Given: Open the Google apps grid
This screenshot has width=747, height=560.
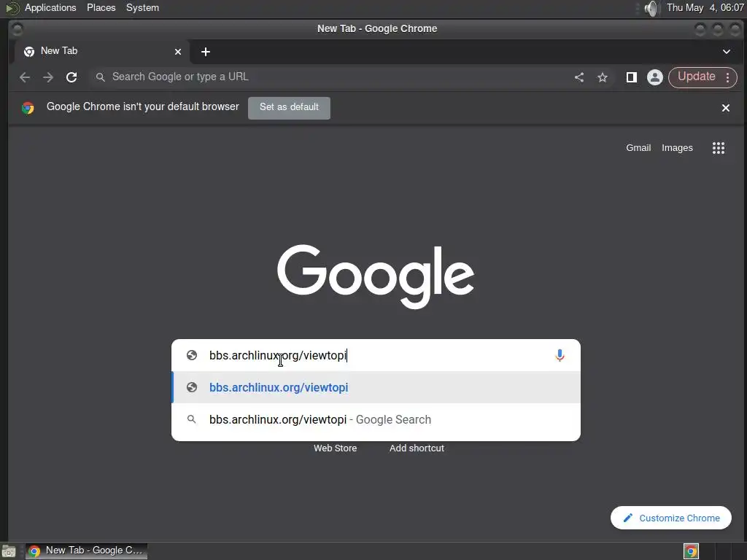Looking at the screenshot, I should 719,148.
